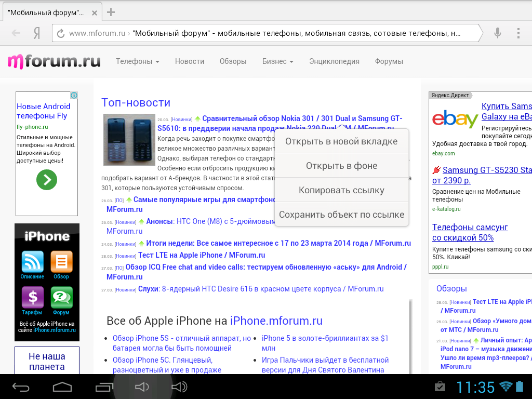Open a new tab with plus button
The height and width of the screenshot is (399, 532).
tap(111, 12)
